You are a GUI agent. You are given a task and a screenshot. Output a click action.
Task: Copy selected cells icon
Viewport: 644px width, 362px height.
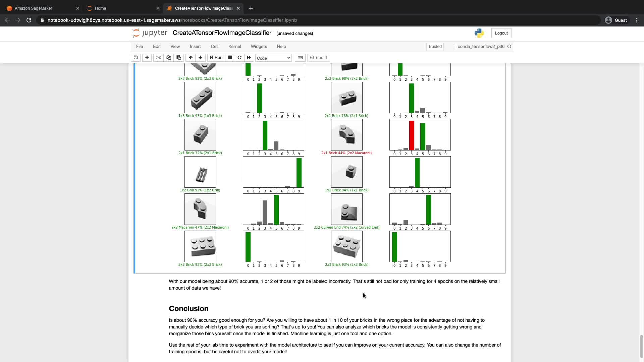click(x=169, y=58)
